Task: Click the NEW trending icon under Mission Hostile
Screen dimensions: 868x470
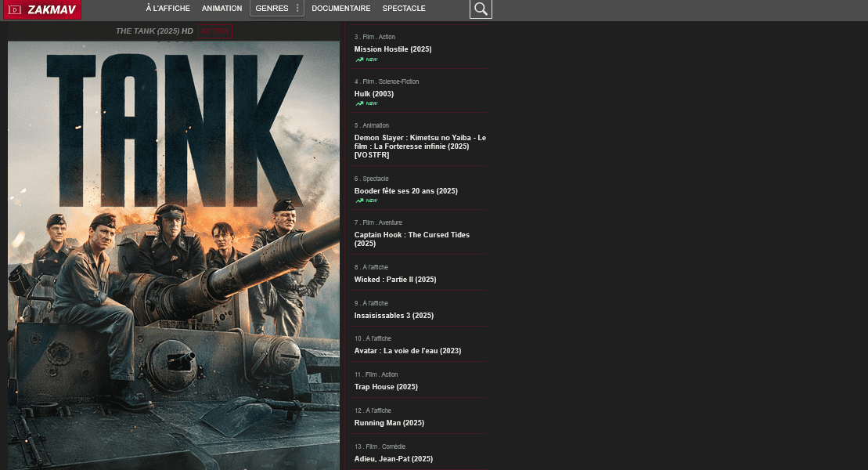Action: pos(360,60)
